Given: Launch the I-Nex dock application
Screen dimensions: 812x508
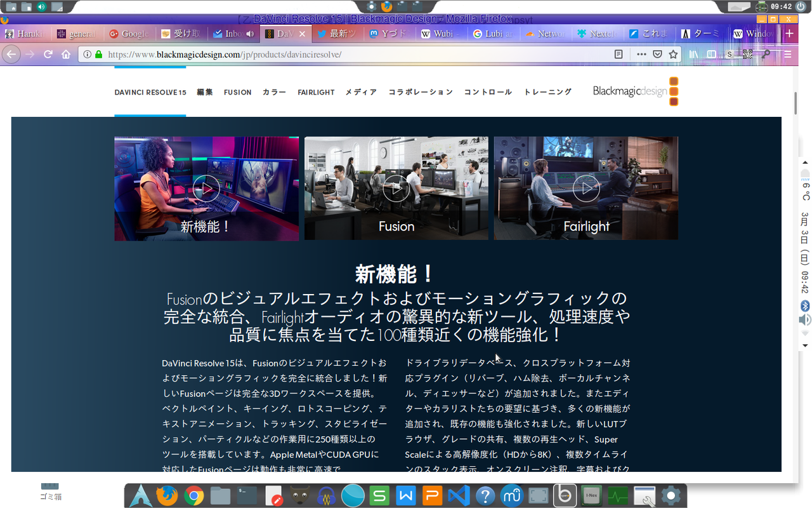Looking at the screenshot, I should pos(591,495).
